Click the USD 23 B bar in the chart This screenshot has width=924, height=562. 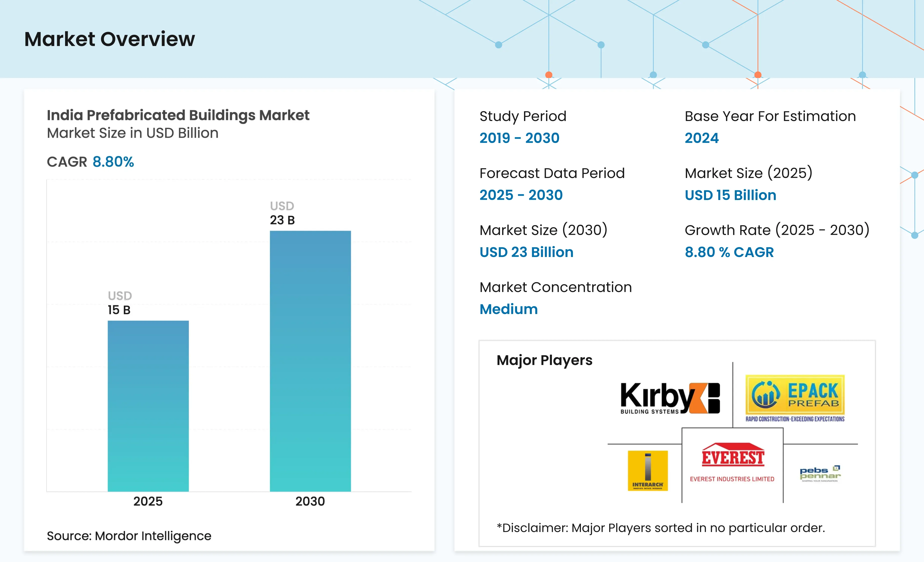310,360
